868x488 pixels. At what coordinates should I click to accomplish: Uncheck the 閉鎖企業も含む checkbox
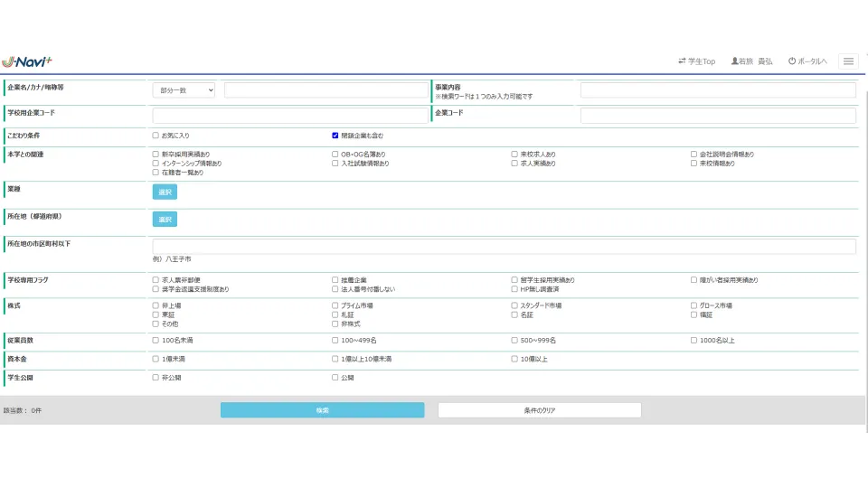(x=335, y=136)
